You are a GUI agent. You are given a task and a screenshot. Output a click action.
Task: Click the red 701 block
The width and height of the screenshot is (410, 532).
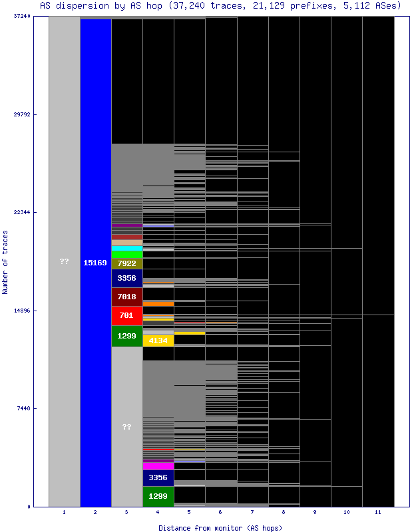tap(126, 315)
